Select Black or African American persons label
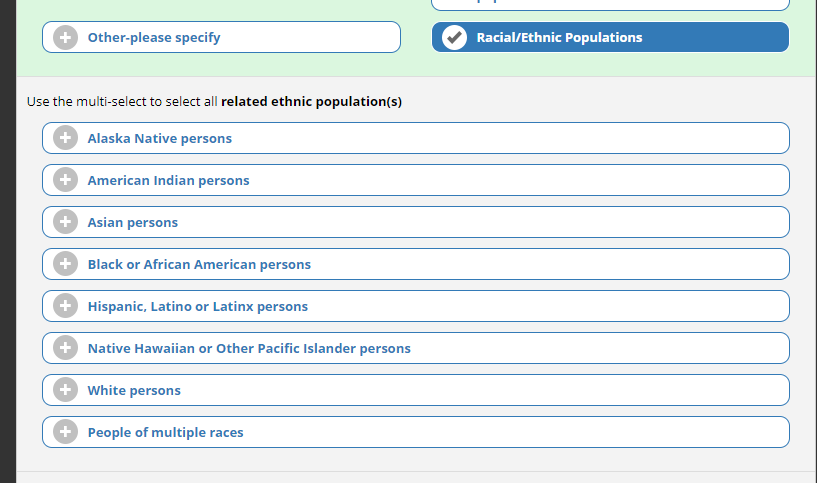Image resolution: width=817 pixels, height=483 pixels. click(x=199, y=265)
